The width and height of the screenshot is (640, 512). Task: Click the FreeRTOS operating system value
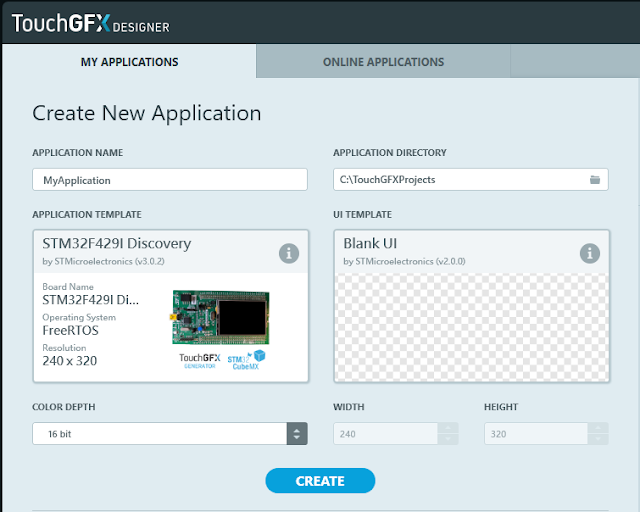pyautogui.click(x=71, y=330)
